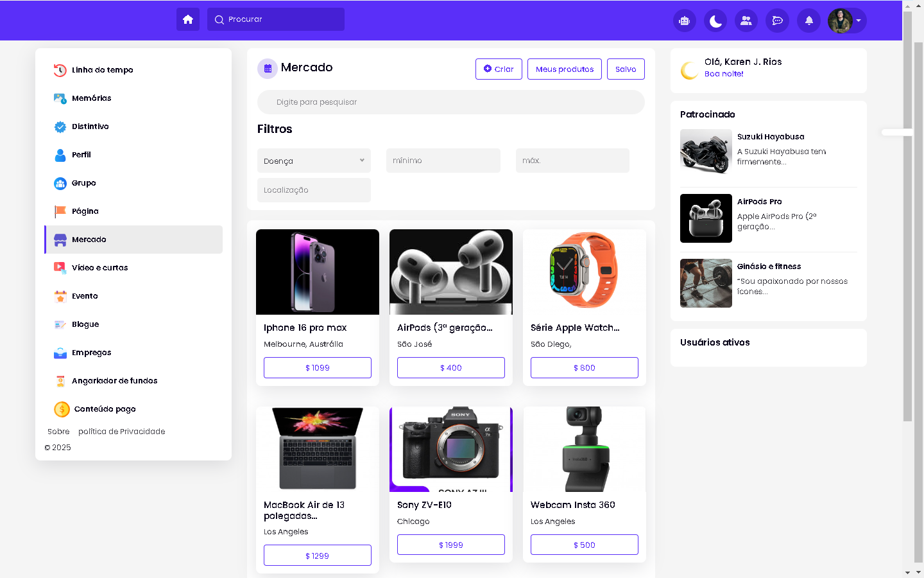Click the home icon in top bar

click(x=188, y=19)
